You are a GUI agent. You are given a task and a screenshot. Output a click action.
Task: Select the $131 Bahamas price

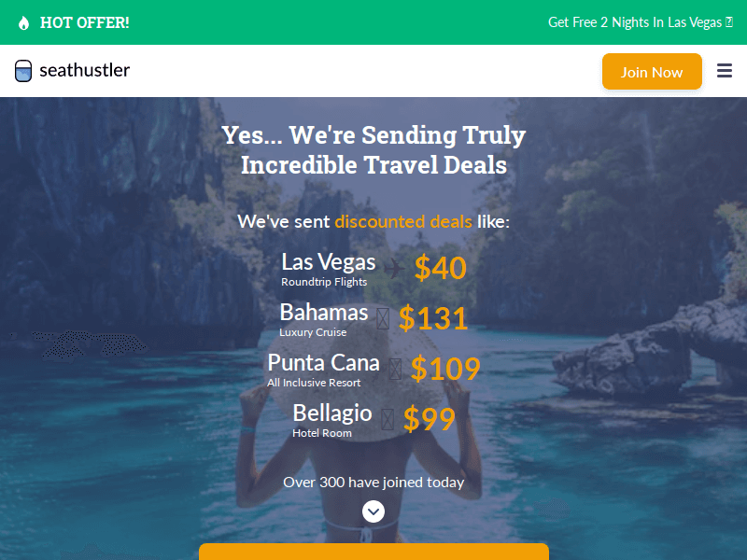coord(432,318)
